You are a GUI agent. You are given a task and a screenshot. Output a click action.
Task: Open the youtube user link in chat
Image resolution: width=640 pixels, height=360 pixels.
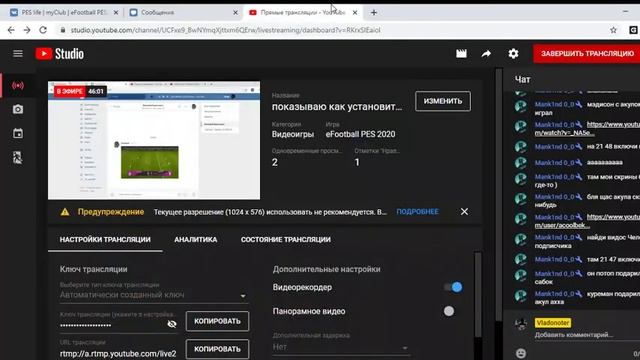tap(587, 221)
